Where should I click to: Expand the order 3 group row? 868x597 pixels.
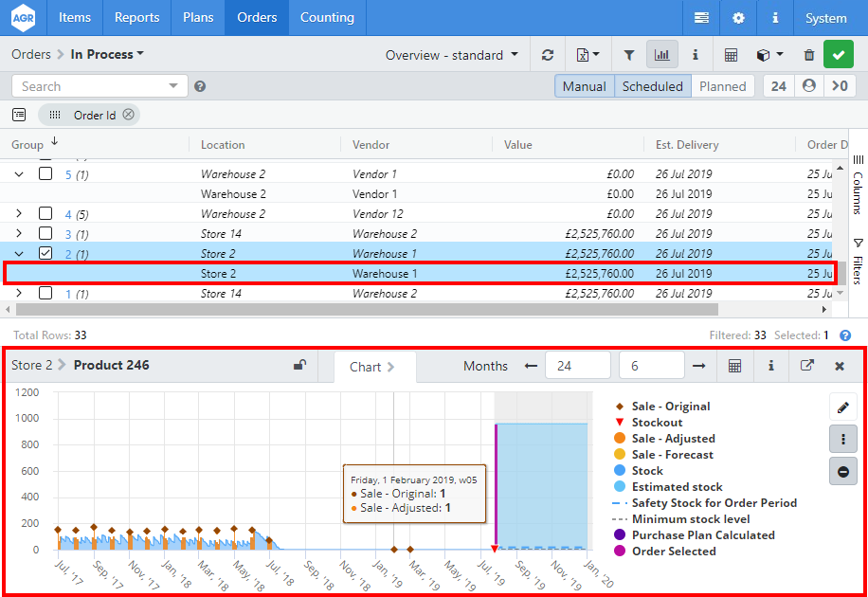pos(19,234)
